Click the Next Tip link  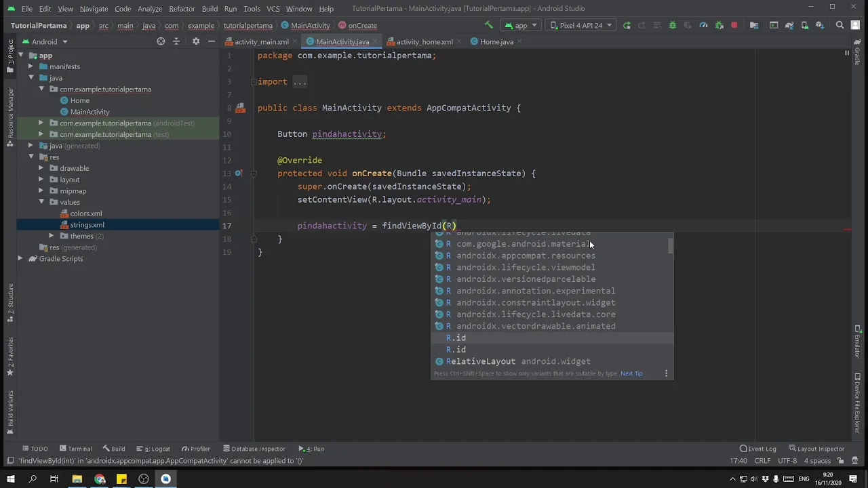click(631, 373)
